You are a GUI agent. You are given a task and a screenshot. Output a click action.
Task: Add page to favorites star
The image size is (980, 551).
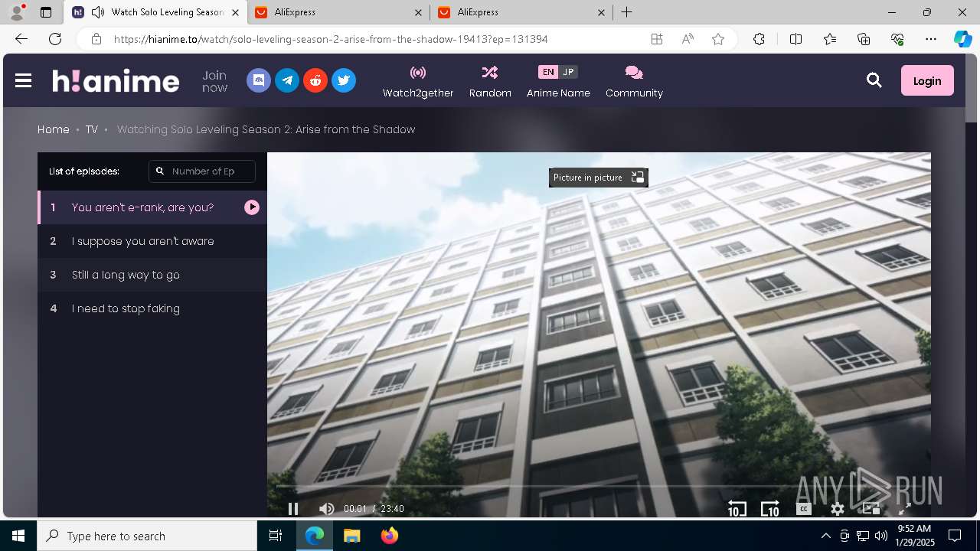coord(718,39)
